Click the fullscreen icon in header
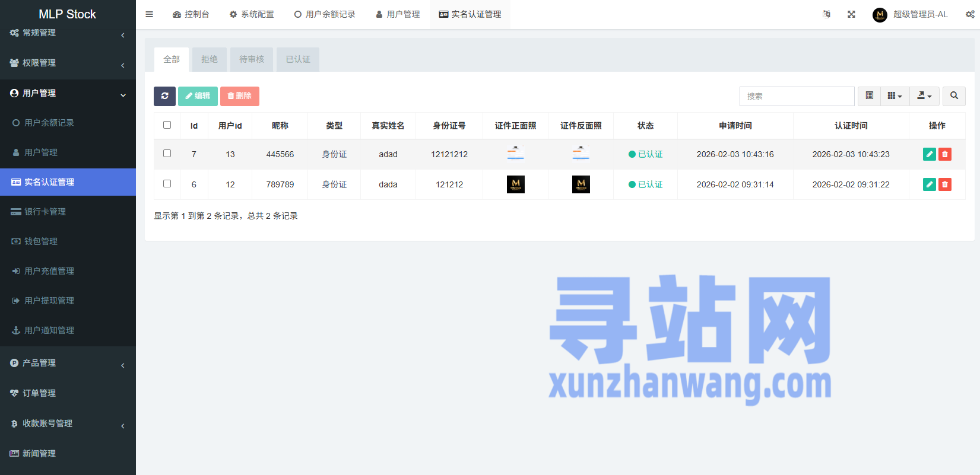 pyautogui.click(x=851, y=14)
